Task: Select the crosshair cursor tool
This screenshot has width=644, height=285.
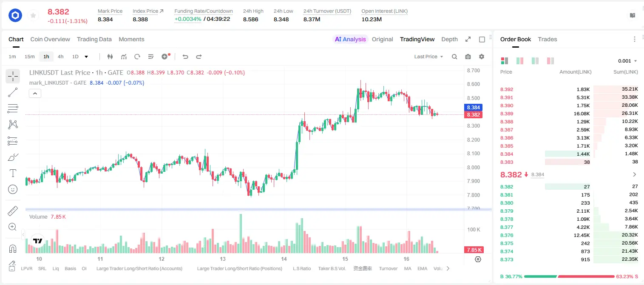Action: (x=13, y=77)
